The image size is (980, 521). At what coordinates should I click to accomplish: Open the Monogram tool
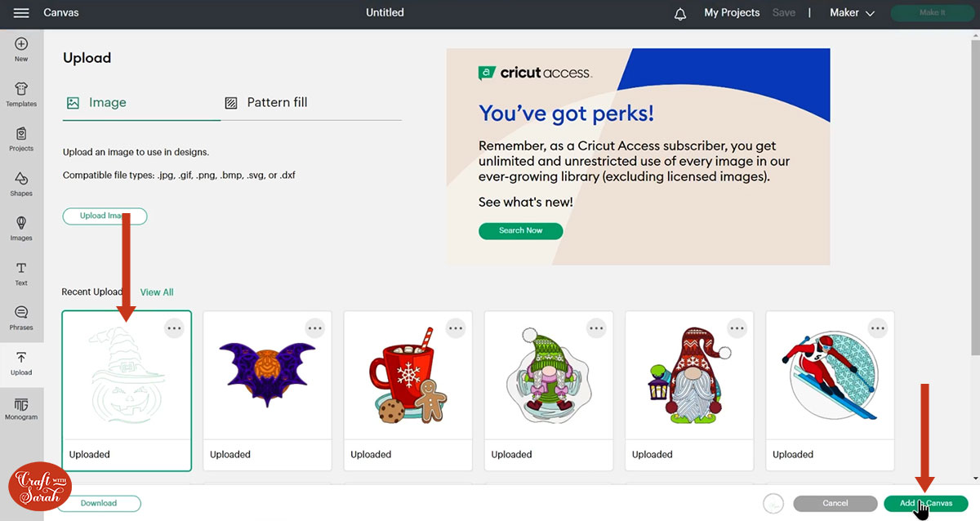[21, 408]
